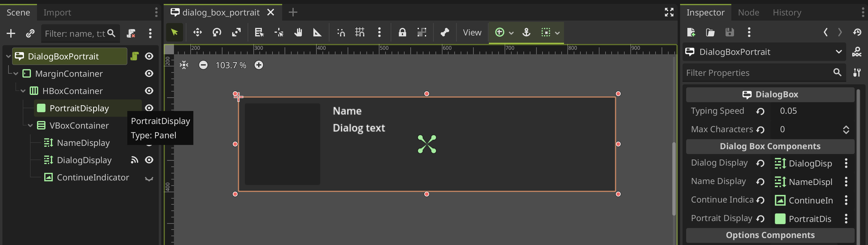Click the script icon on DialogBoxPortrait
Viewport: 868px width, 245px height.
[135, 56]
